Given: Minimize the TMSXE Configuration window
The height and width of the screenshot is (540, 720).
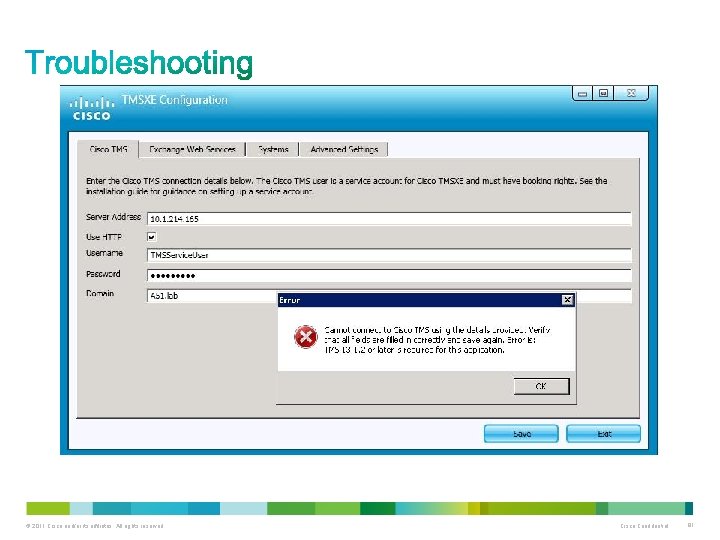Looking at the screenshot, I should [583, 93].
